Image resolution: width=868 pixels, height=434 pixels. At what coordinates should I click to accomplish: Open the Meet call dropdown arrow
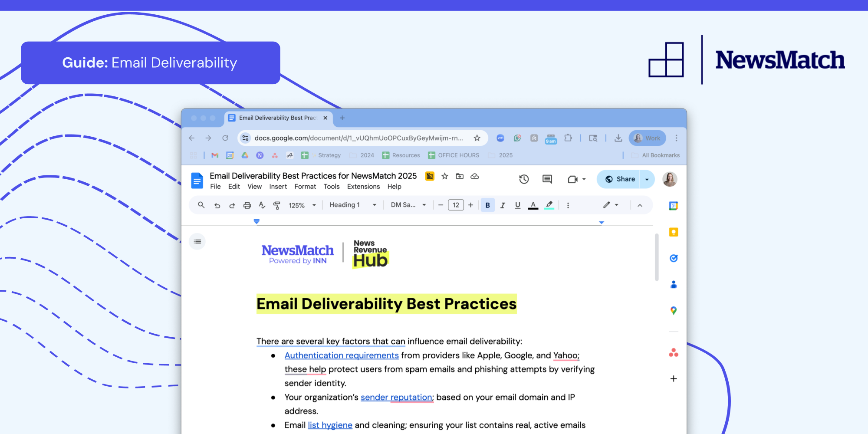tap(584, 179)
